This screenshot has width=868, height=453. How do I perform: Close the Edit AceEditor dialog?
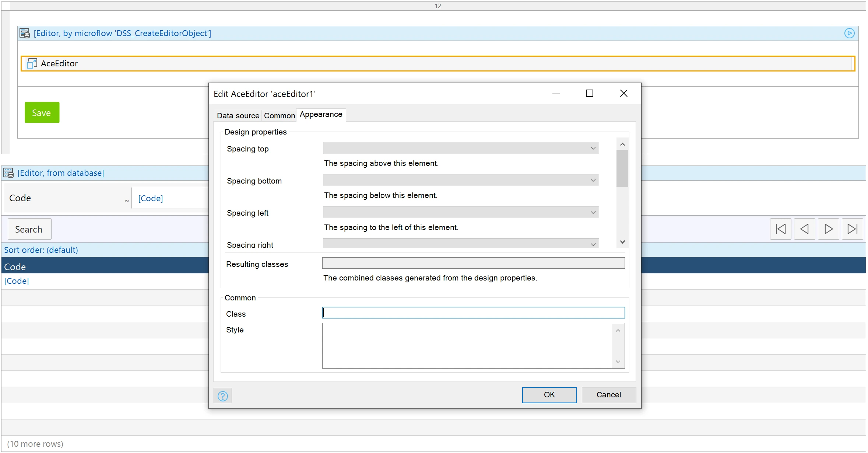(x=623, y=94)
